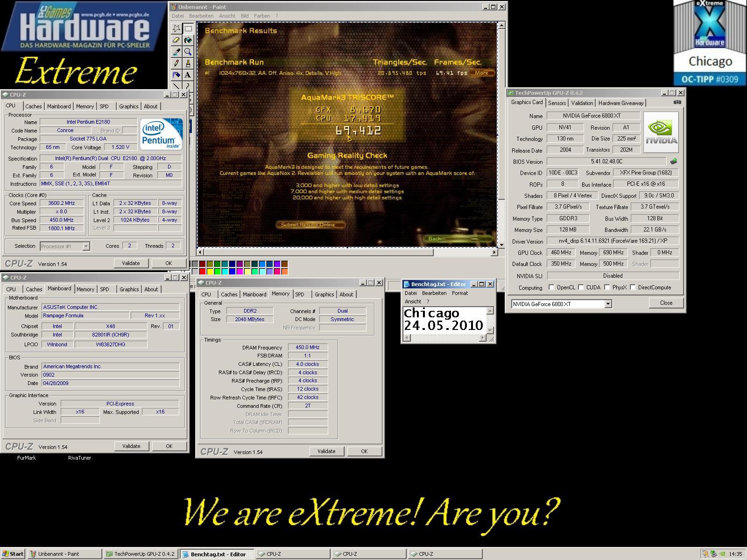Image resolution: width=747 pixels, height=560 pixels.
Task: Open the Windows Start menu
Action: click(13, 554)
